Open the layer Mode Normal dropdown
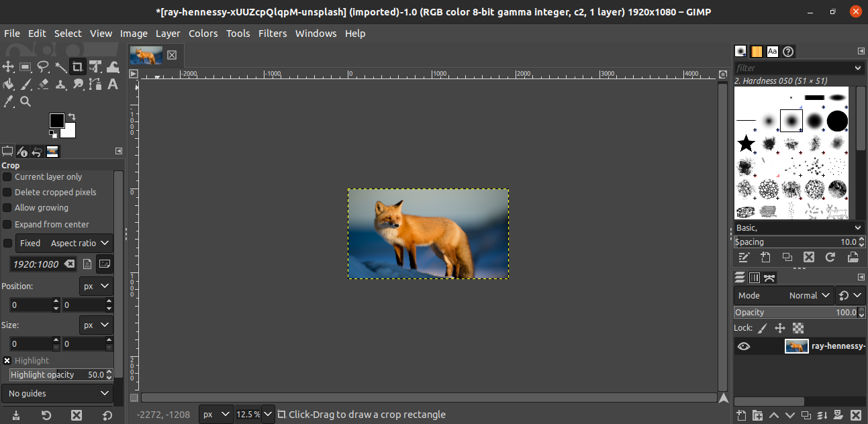Viewport: 868px width, 424px height. pos(784,295)
